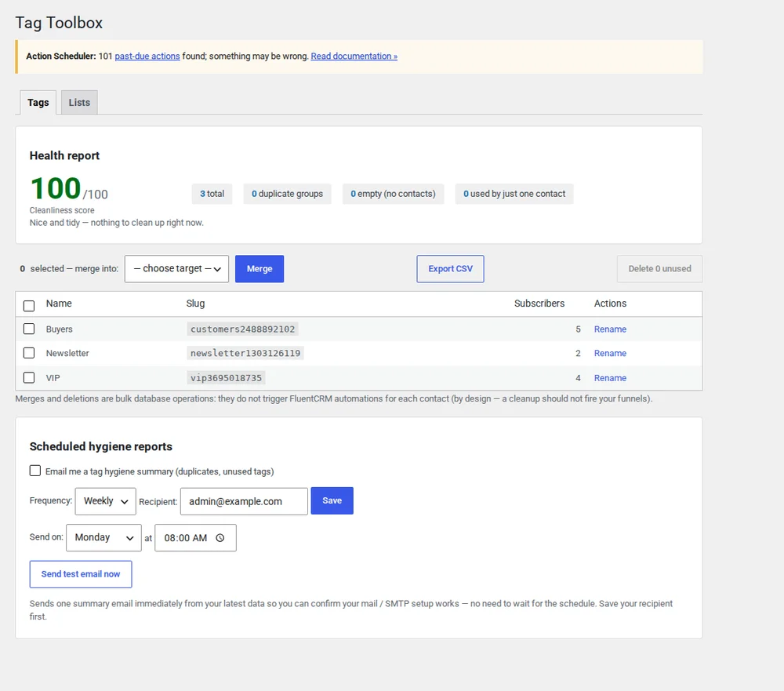The height and width of the screenshot is (691, 784).
Task: Click the Buyers tag name
Action: pyautogui.click(x=59, y=329)
